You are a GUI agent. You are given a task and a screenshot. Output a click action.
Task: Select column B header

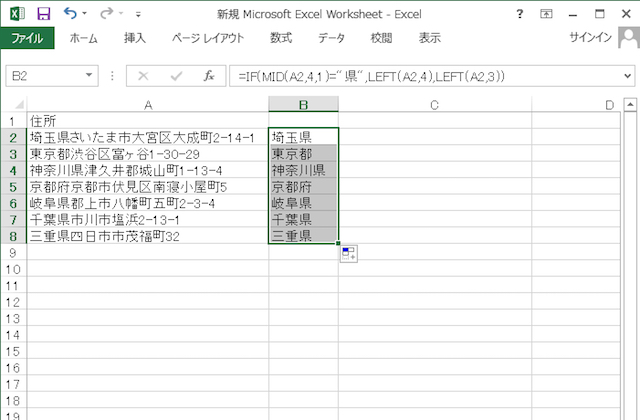303,105
